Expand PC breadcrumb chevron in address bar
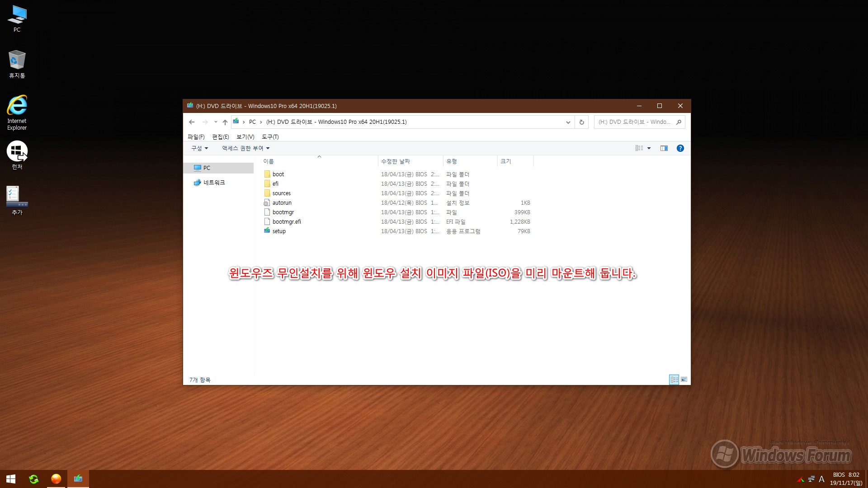This screenshot has width=868, height=488. point(261,122)
